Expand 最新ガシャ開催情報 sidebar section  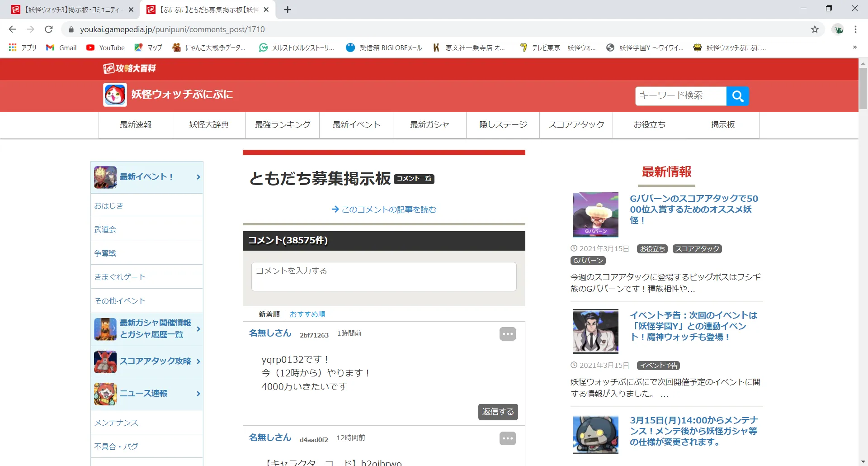point(147,329)
